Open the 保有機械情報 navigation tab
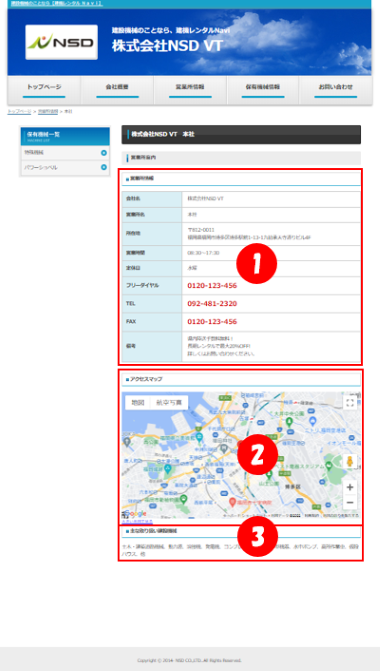The height and width of the screenshot is (671, 380). [263, 90]
